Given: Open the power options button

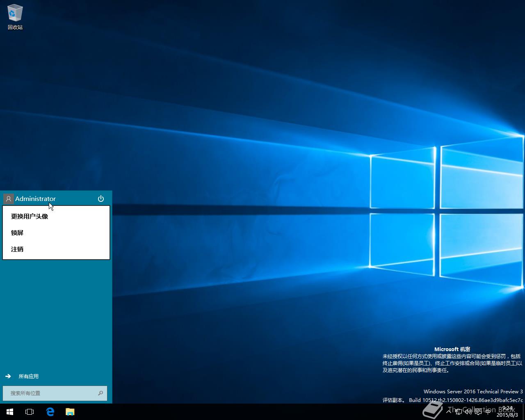Looking at the screenshot, I should pos(101,199).
